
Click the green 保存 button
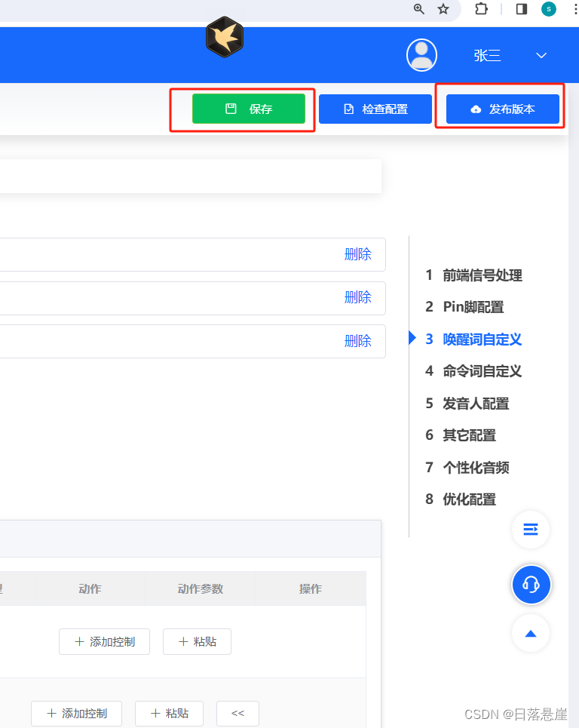pyautogui.click(x=249, y=109)
